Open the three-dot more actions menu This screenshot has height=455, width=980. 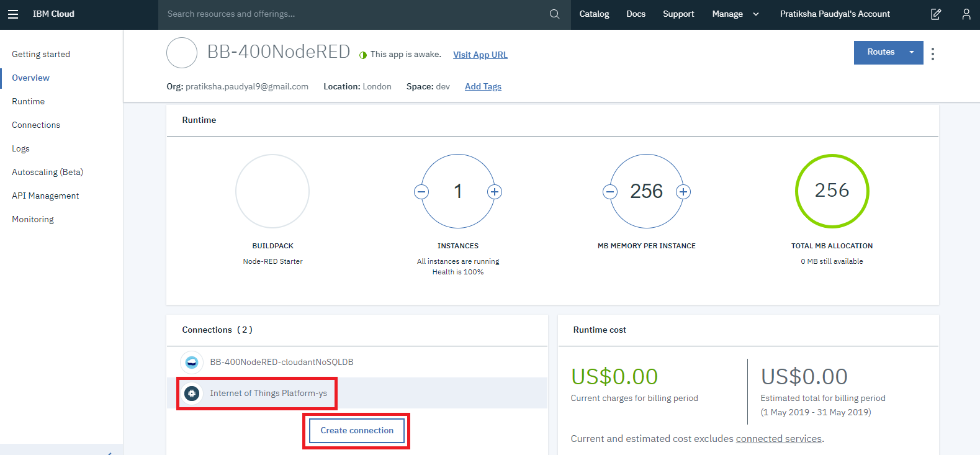(x=932, y=54)
